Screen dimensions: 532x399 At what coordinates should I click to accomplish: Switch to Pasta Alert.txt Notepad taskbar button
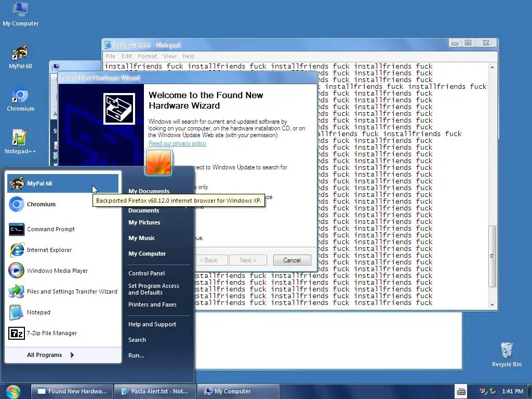(155, 392)
